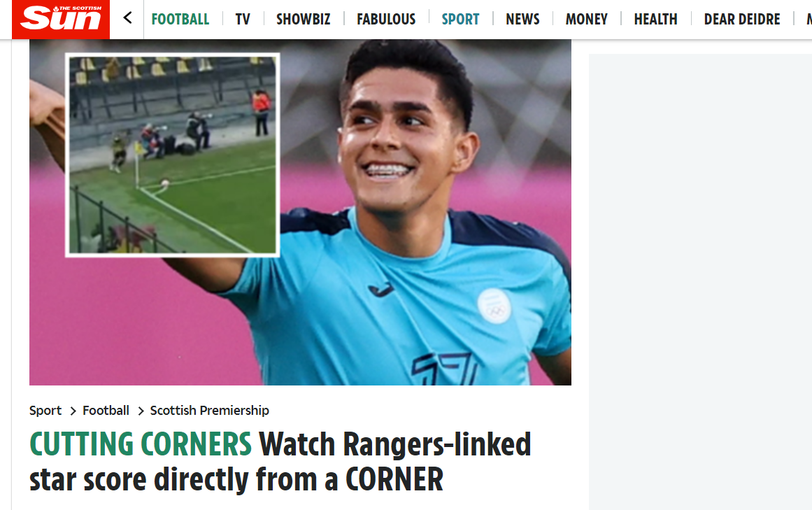Go to the Showbiz section
Viewport: 812px width, 510px height.
303,19
